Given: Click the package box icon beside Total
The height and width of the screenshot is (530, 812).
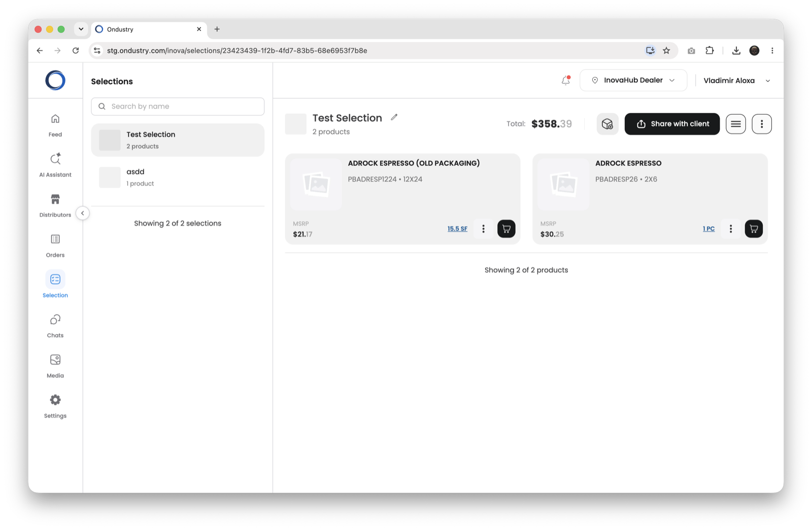Looking at the screenshot, I should (x=607, y=124).
